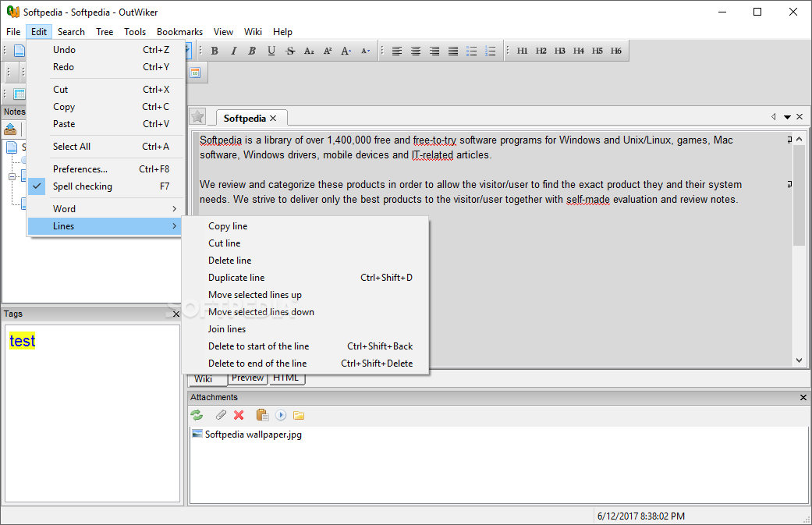This screenshot has width=812, height=525.
Task: Open the Tools menu
Action: [135, 31]
